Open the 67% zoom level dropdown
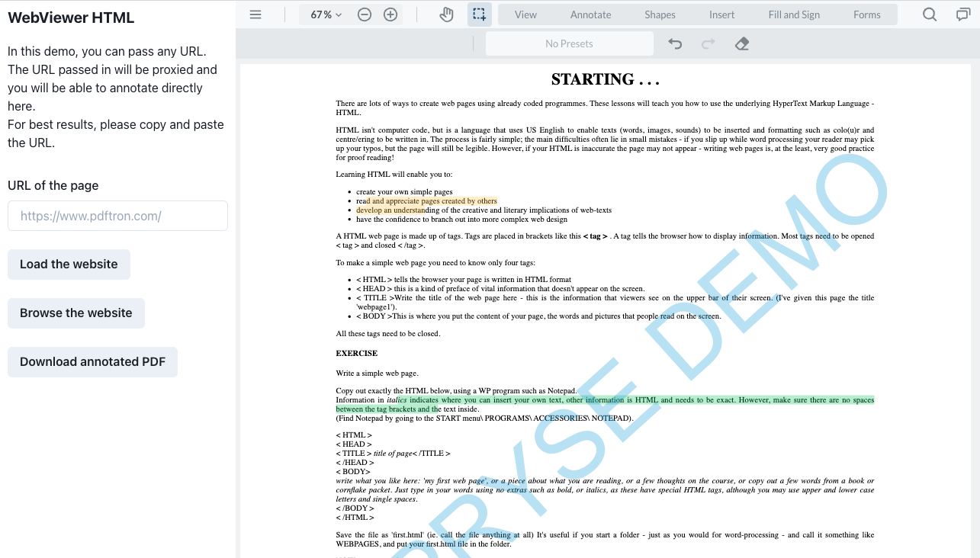 pos(326,14)
